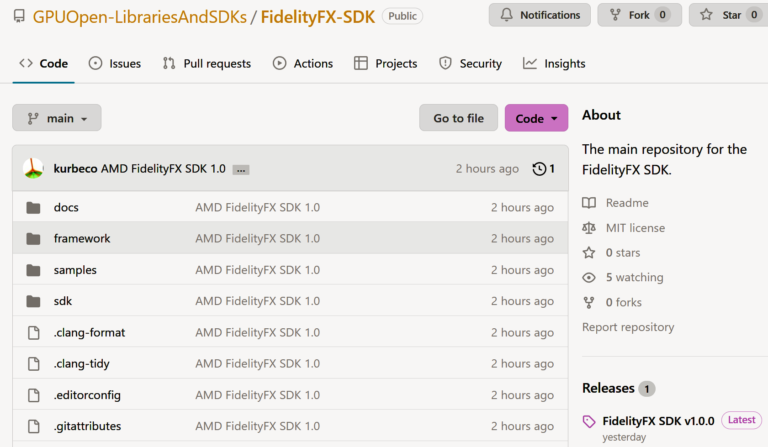Click '2 hours ago' in the sdk row
Viewport: 768px width, 447px height.
(522, 301)
